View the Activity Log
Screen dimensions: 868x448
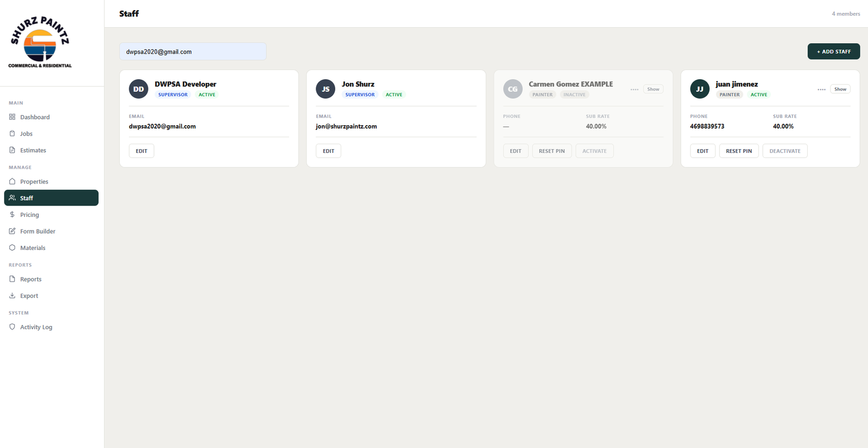pyautogui.click(x=51, y=327)
